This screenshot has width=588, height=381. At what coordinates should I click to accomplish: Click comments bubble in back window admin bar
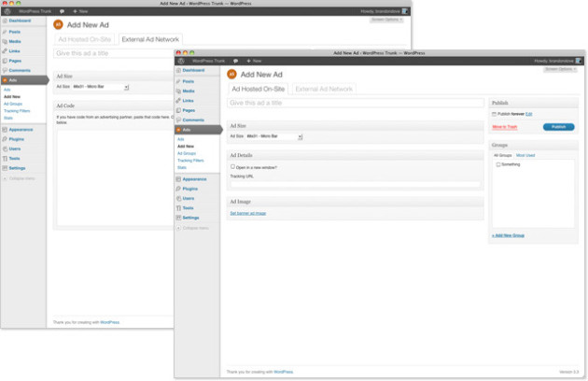(x=62, y=11)
